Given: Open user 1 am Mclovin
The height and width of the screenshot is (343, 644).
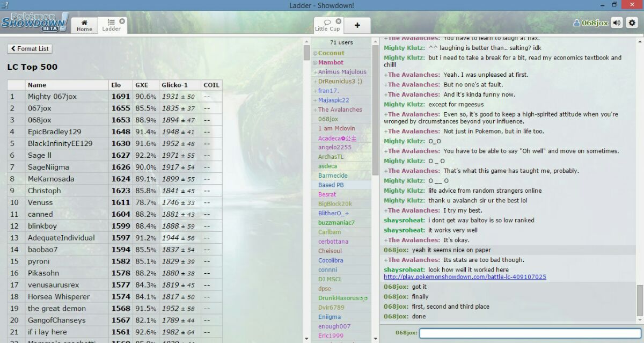Looking at the screenshot, I should (x=341, y=128).
